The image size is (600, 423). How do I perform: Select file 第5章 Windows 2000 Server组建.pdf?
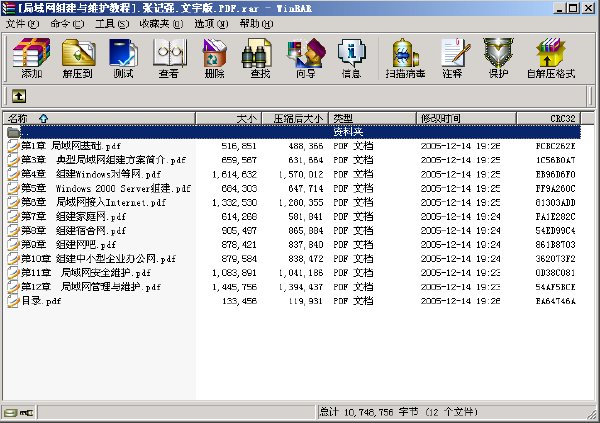[x=106, y=188]
